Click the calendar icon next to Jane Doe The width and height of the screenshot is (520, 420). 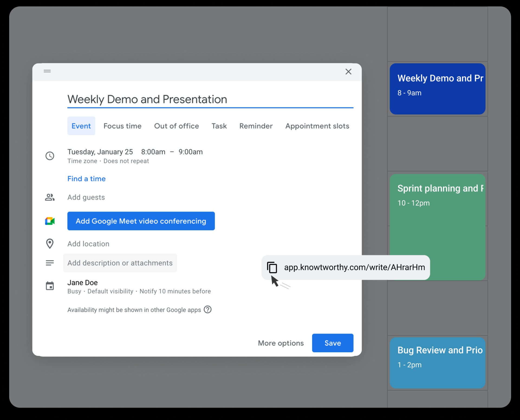[50, 286]
